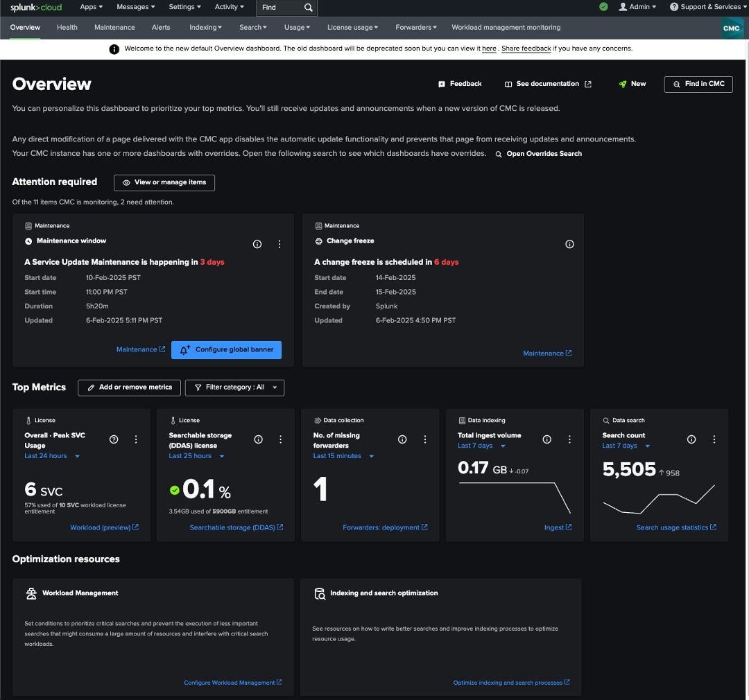Click the search magnifier in Find box
The width and height of the screenshot is (749, 700).
309,8
